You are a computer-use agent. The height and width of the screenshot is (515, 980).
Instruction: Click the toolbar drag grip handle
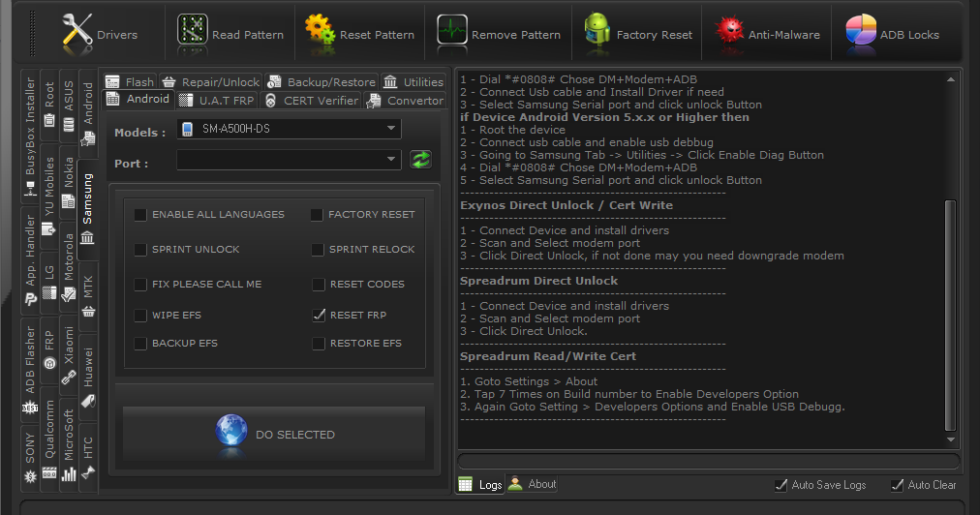[x=33, y=34]
